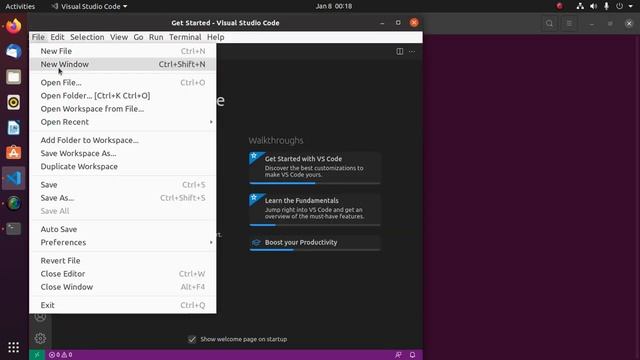Open the Manage gear icon in VS Code

(40, 338)
